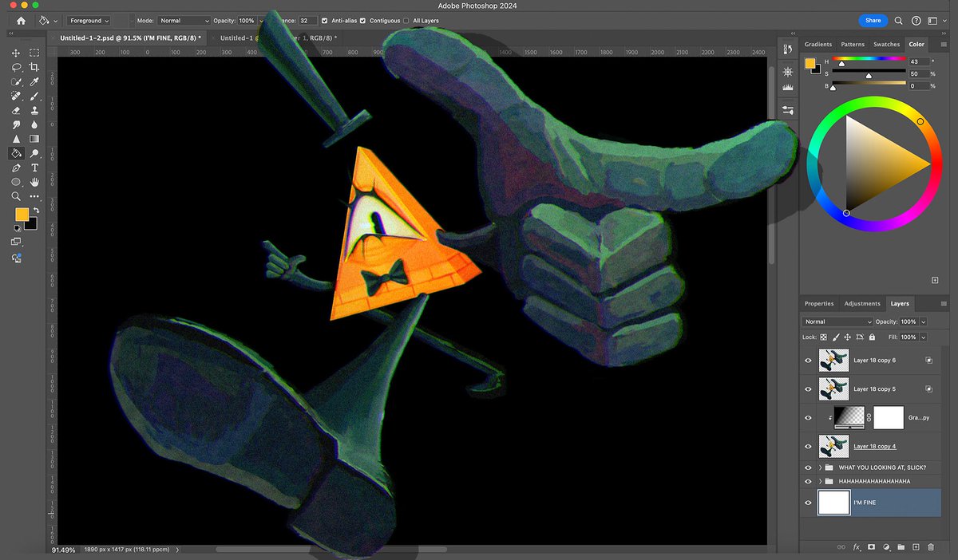Open Edit Toolbar three-dots menu
Image resolution: width=958 pixels, height=560 pixels.
34,196
